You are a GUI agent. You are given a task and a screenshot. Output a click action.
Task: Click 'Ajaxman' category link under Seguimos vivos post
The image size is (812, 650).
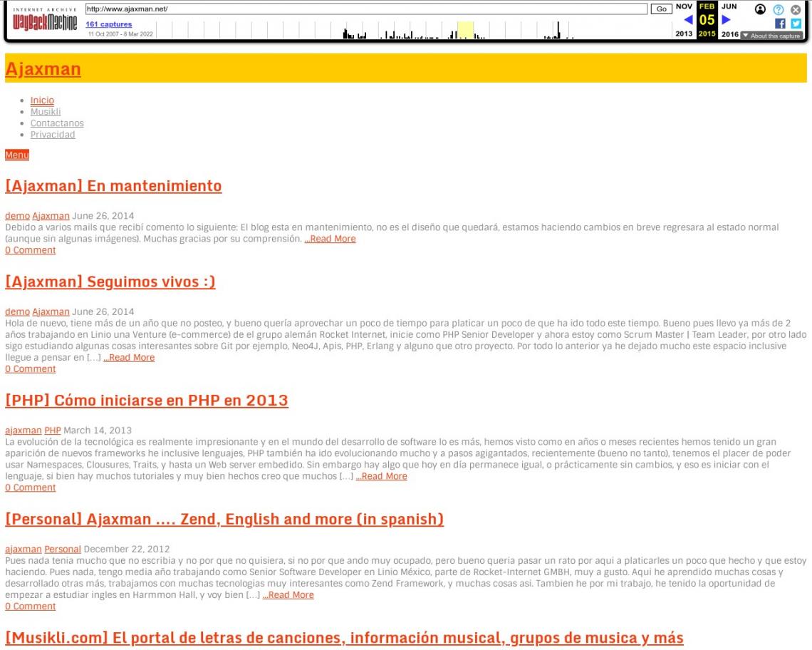tap(51, 311)
